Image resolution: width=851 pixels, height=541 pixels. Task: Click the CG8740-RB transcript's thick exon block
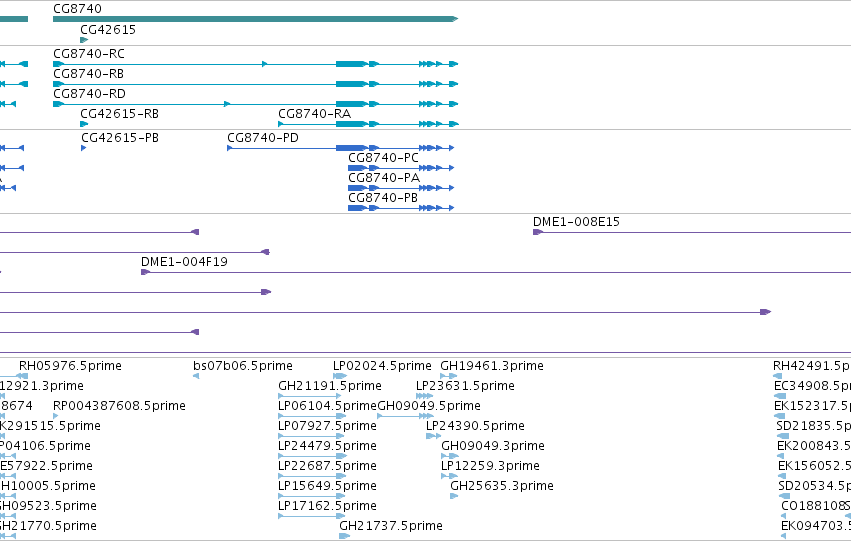(x=351, y=84)
